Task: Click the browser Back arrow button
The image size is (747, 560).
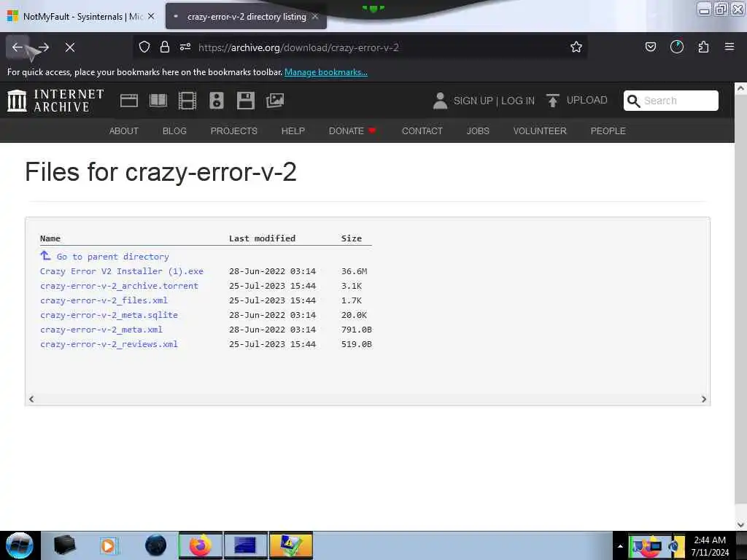Action: tap(18, 47)
